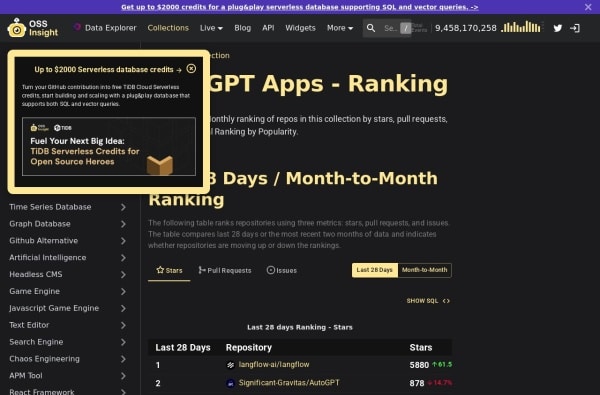
Task: Show SQL for this ranking
Action: (428, 301)
